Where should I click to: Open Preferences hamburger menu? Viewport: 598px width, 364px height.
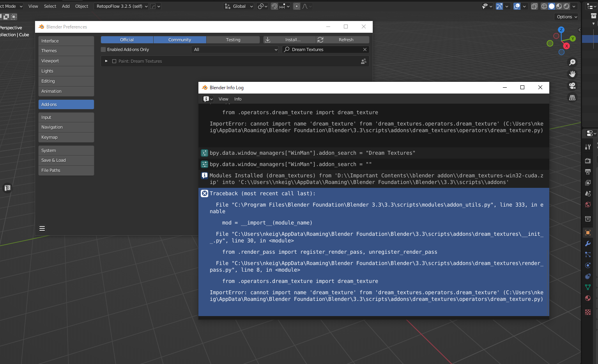point(42,228)
